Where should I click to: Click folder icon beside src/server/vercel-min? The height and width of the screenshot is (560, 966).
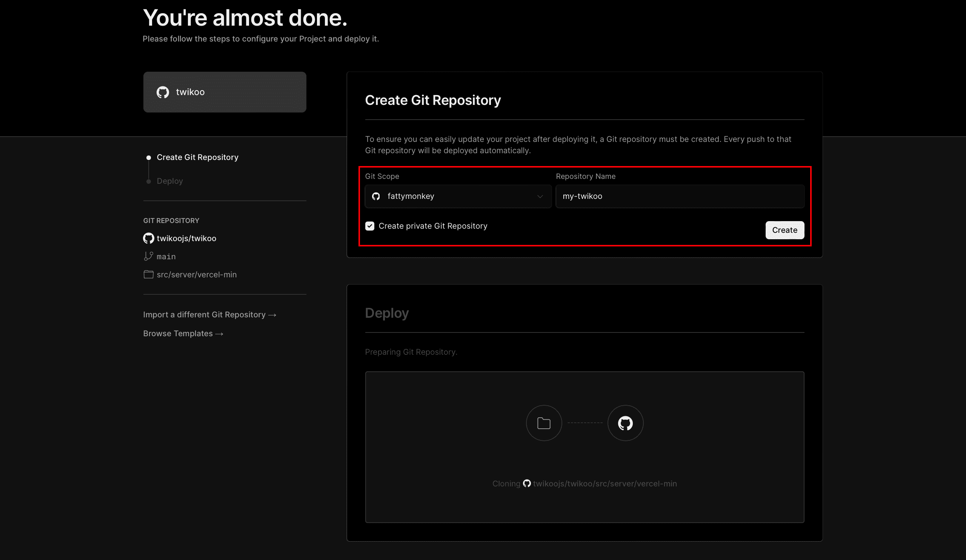coord(148,274)
